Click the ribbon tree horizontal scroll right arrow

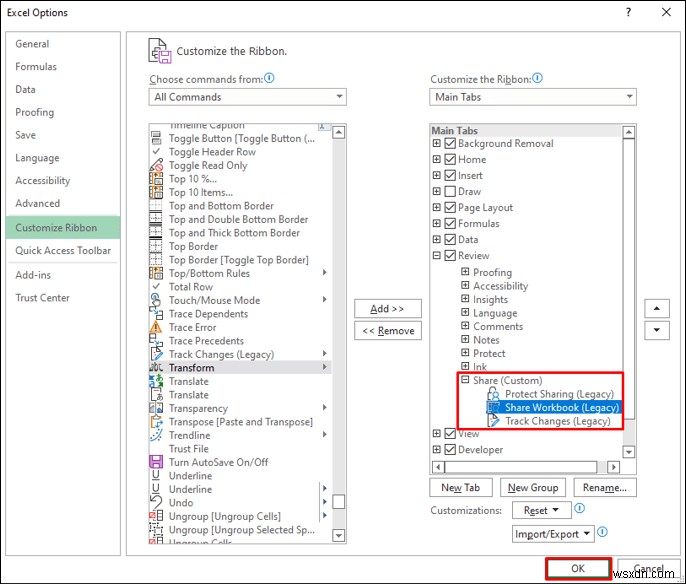coord(613,467)
